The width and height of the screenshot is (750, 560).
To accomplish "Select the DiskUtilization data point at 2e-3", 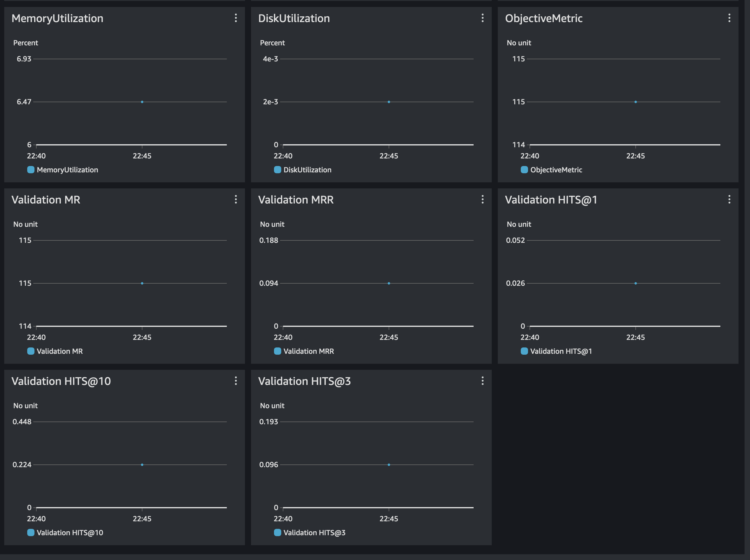I will (389, 102).
